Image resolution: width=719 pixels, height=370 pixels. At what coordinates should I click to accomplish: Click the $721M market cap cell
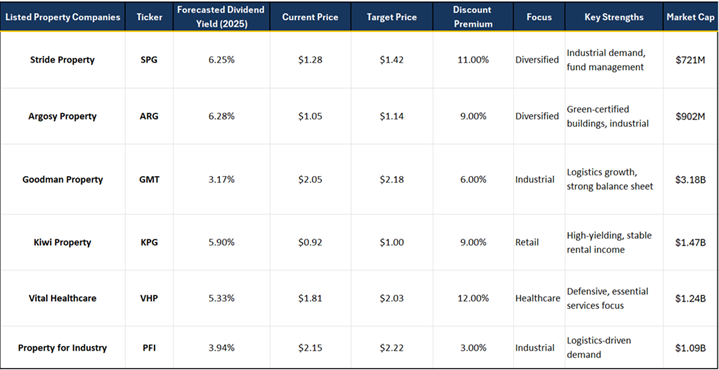690,60
